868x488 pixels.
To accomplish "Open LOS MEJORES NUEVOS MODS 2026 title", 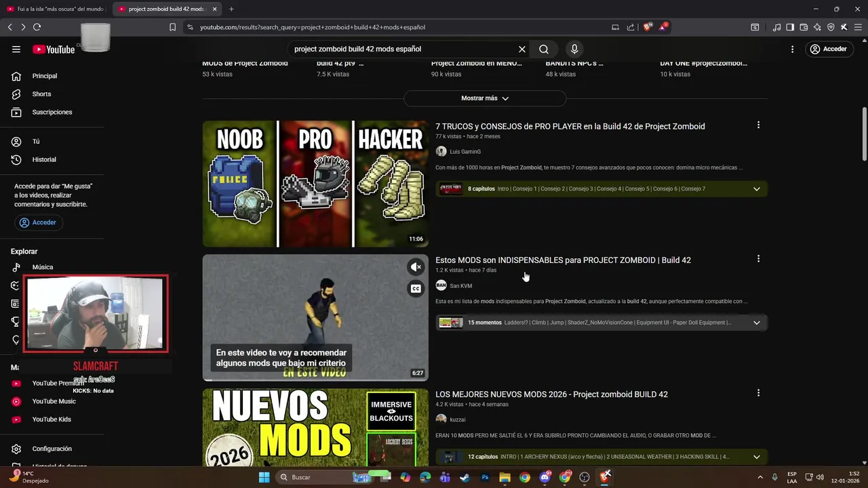I will pos(551,394).
